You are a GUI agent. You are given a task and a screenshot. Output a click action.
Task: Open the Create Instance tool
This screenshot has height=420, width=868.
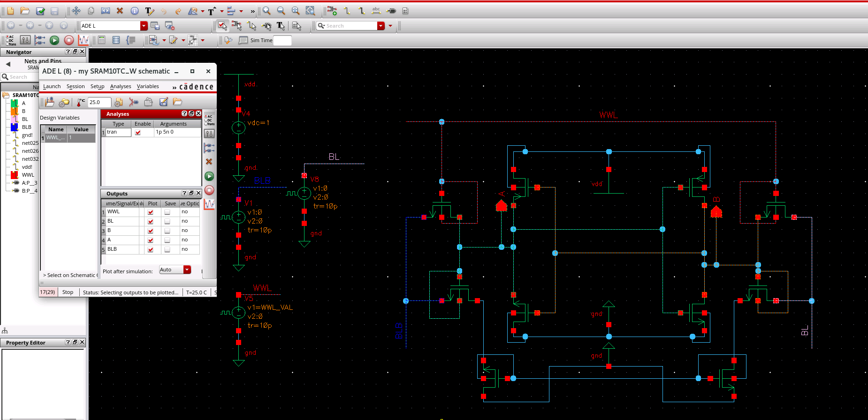tap(332, 11)
